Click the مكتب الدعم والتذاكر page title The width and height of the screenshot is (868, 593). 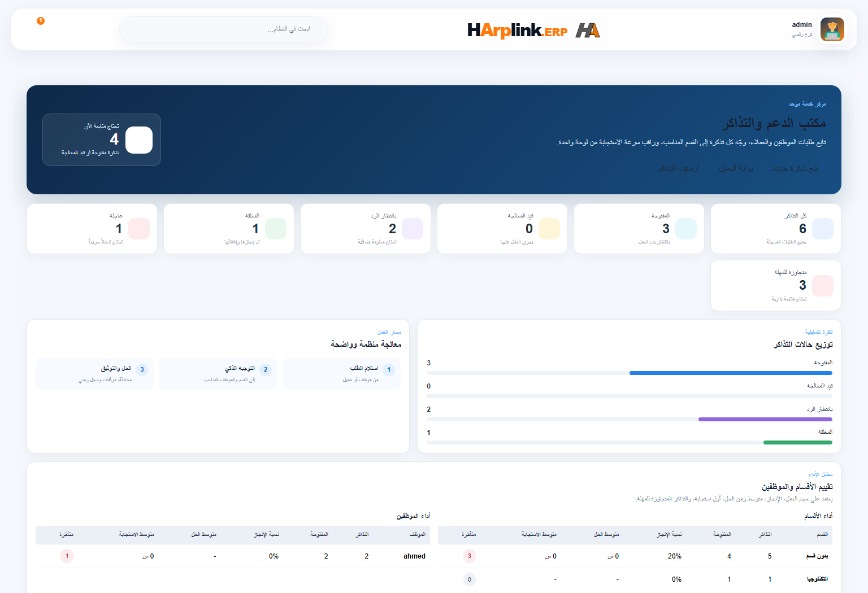[775, 123]
